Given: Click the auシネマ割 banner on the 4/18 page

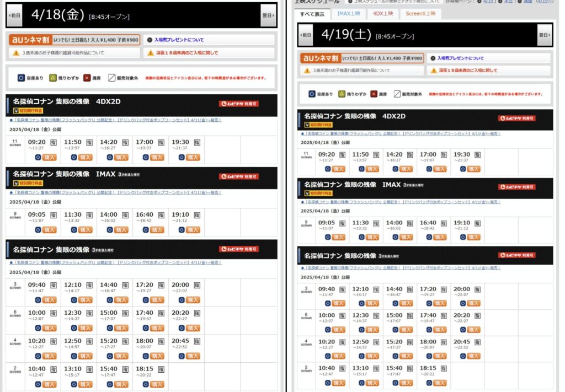Looking at the screenshot, I should pyautogui.click(x=74, y=40).
